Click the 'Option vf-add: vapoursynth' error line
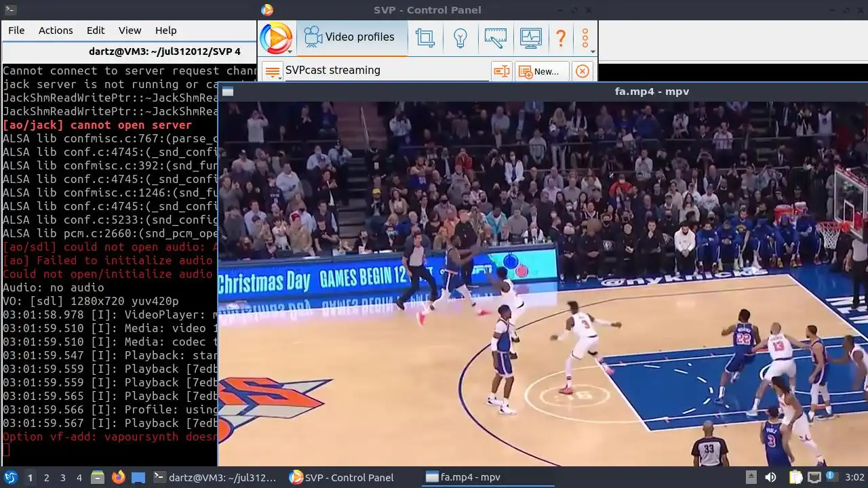The width and height of the screenshot is (868, 488). (x=110, y=437)
